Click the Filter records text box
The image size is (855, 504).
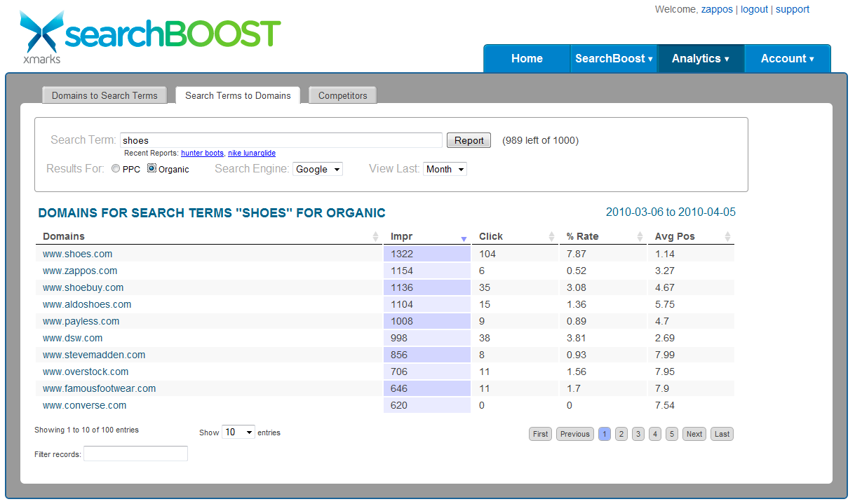[x=135, y=454]
